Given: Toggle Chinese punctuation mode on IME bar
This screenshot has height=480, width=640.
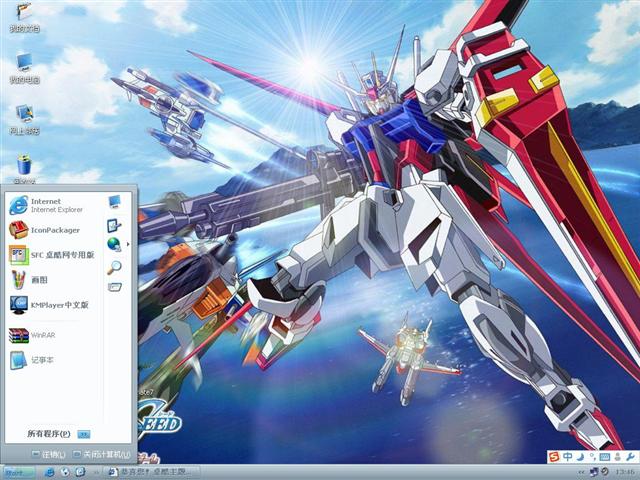Looking at the screenshot, I should click(x=591, y=456).
